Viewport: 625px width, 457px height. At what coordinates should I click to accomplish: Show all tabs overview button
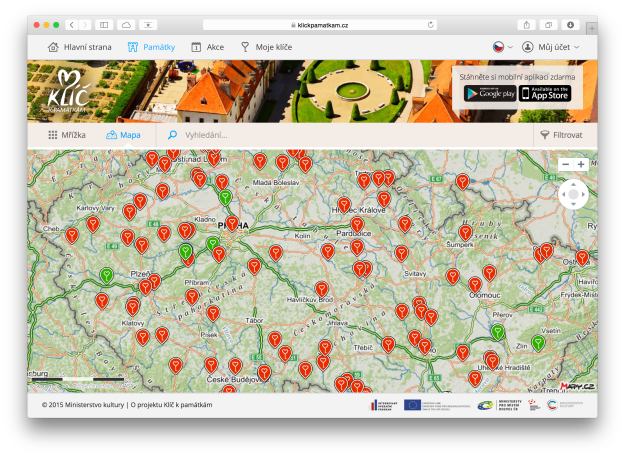(548, 25)
